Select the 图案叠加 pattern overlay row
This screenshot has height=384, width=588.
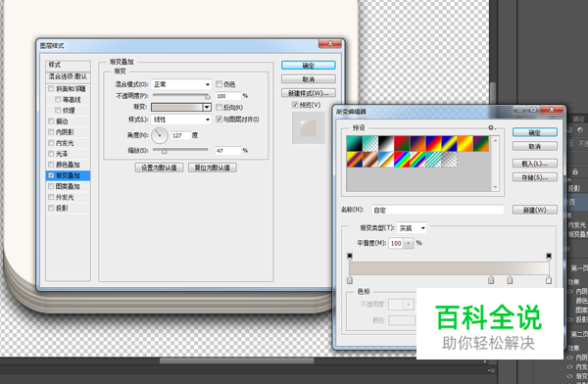coord(68,186)
